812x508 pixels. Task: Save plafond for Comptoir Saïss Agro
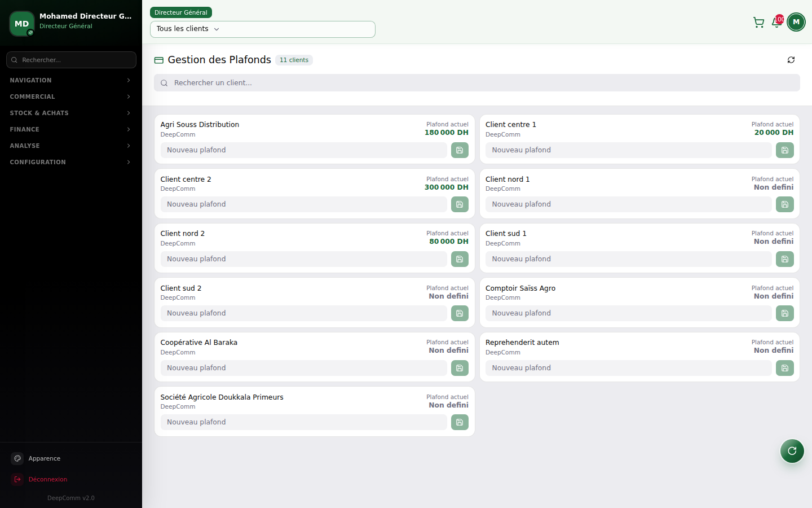(x=785, y=313)
